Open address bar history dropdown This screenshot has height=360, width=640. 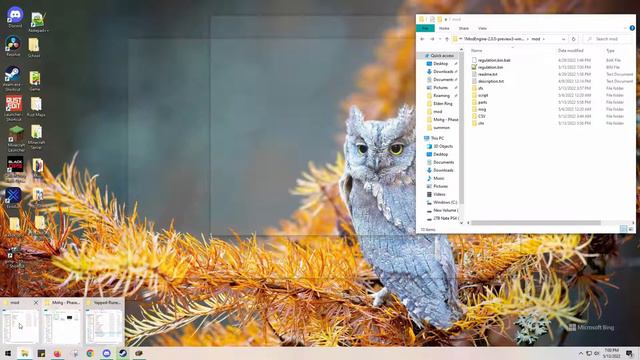pos(563,39)
